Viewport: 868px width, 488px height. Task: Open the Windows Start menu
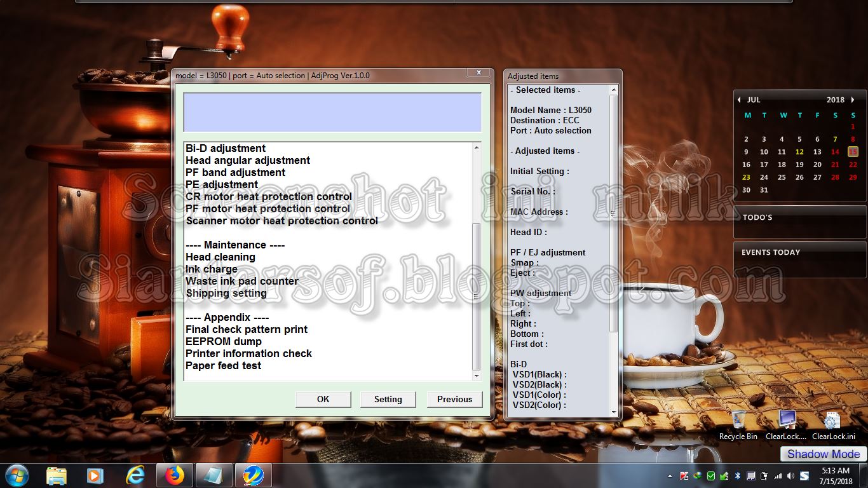pyautogui.click(x=17, y=475)
